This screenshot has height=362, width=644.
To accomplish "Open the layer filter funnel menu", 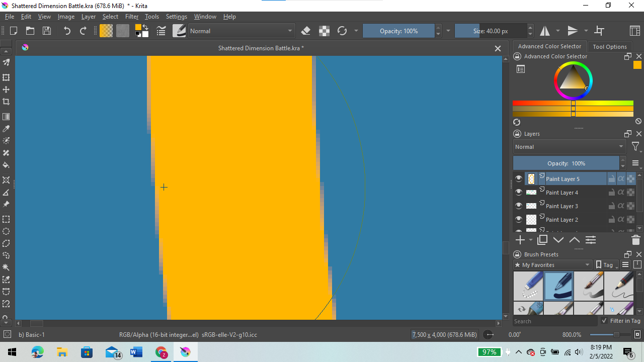I will pyautogui.click(x=635, y=147).
